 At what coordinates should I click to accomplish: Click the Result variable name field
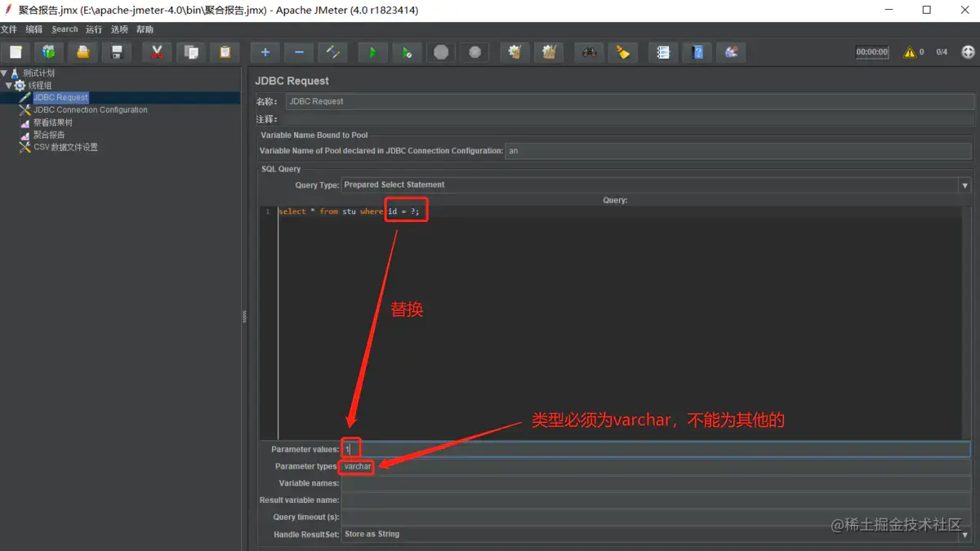(656, 500)
